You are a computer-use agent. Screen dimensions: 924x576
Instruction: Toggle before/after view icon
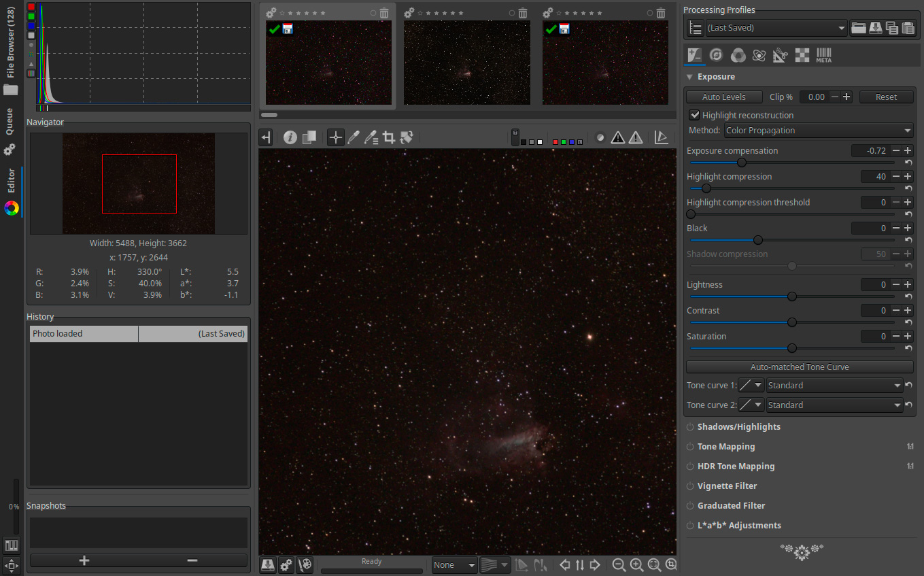pyautogui.click(x=309, y=137)
